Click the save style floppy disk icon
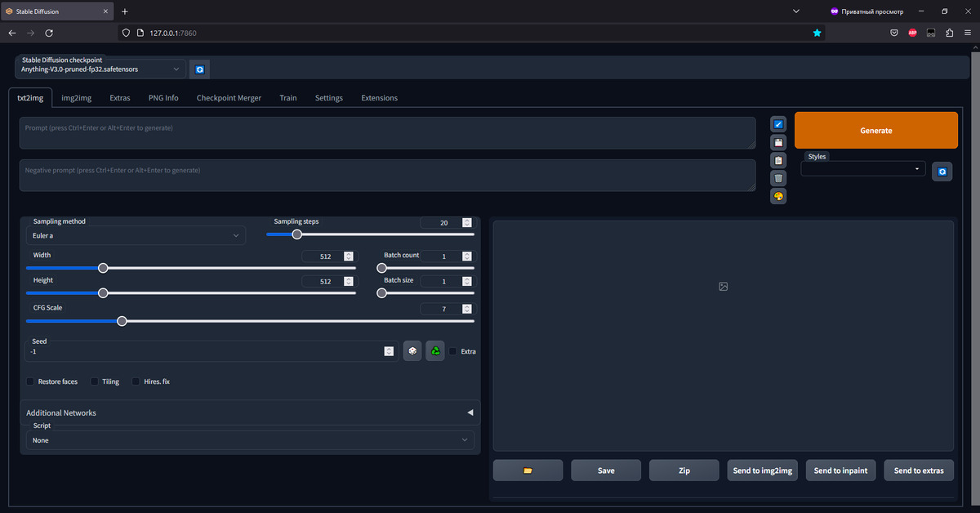 (778, 142)
